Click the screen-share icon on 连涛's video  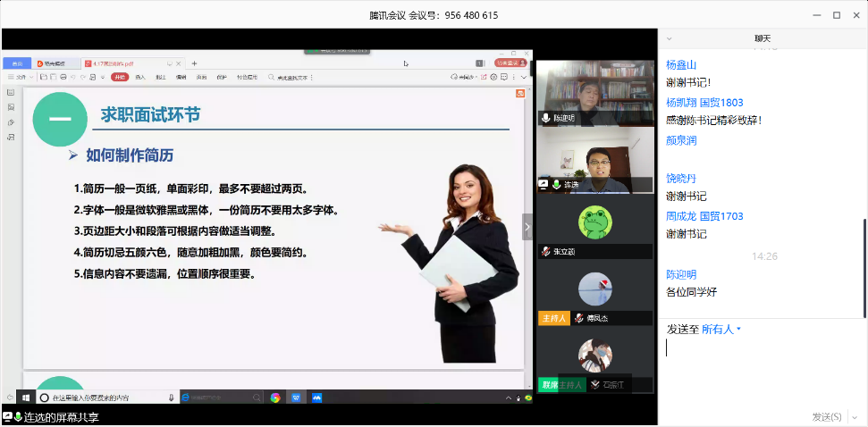pos(543,184)
